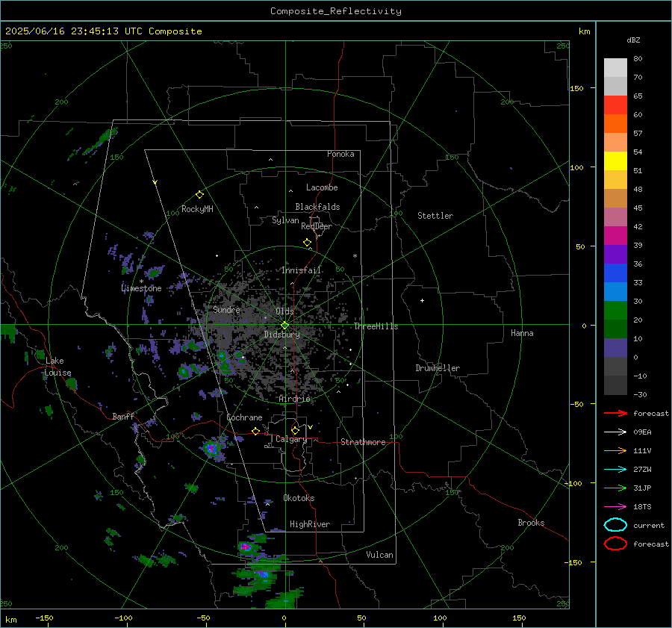Viewport: 672px width, 628px height.
Task: Click the red forecast arrow in the legend
Action: click(615, 413)
